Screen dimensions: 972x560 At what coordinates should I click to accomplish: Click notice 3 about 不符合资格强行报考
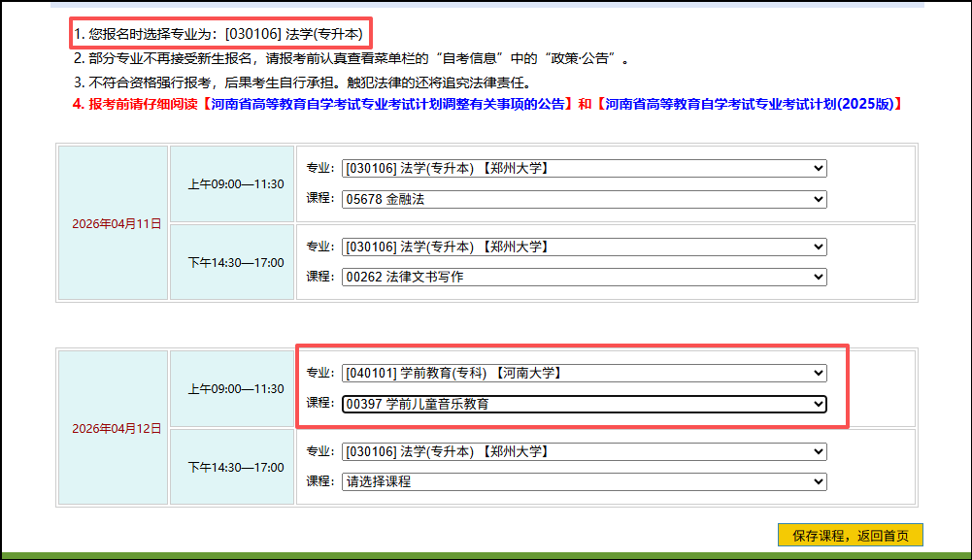(x=301, y=82)
